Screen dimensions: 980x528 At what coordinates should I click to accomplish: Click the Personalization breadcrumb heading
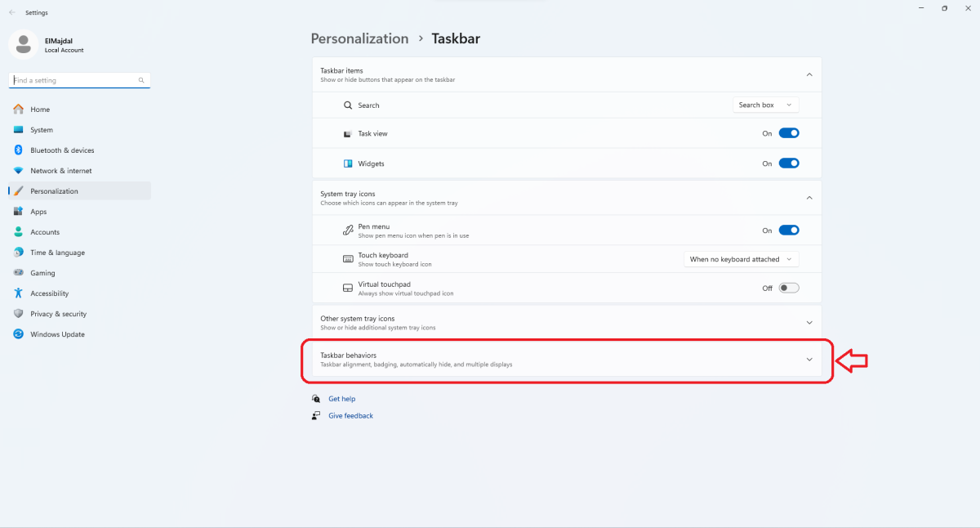click(x=359, y=38)
